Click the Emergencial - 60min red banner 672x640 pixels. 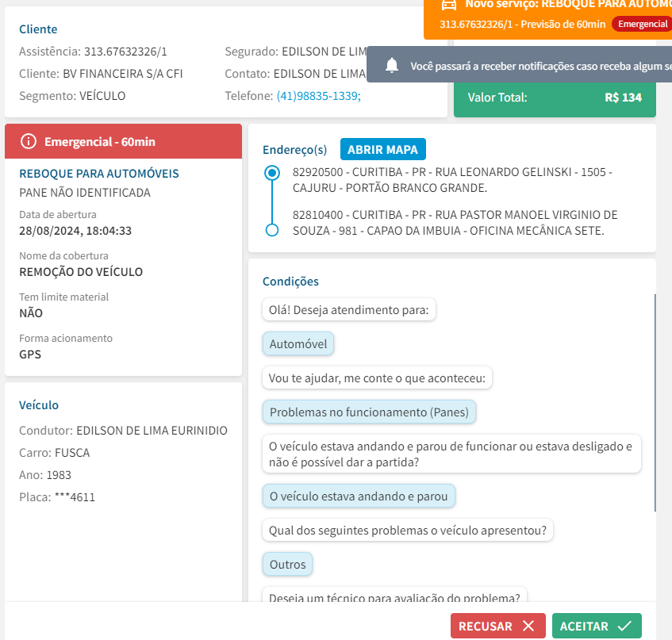[124, 141]
